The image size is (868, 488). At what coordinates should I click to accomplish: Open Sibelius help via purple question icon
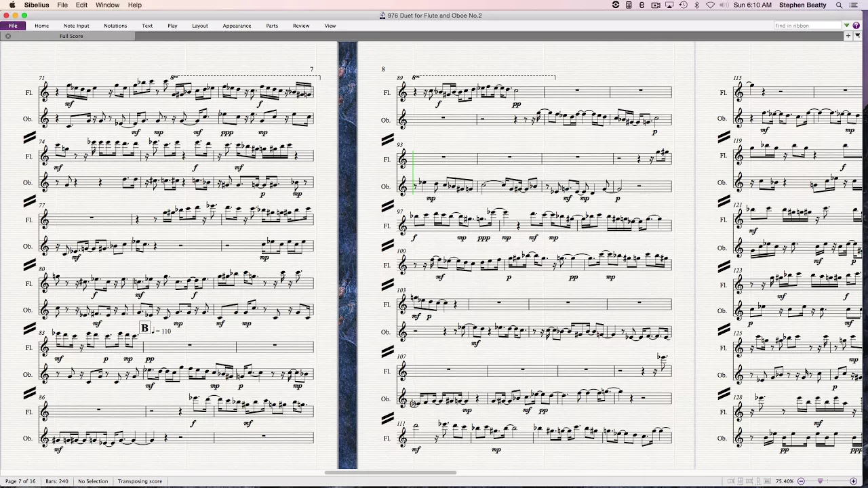tap(856, 26)
